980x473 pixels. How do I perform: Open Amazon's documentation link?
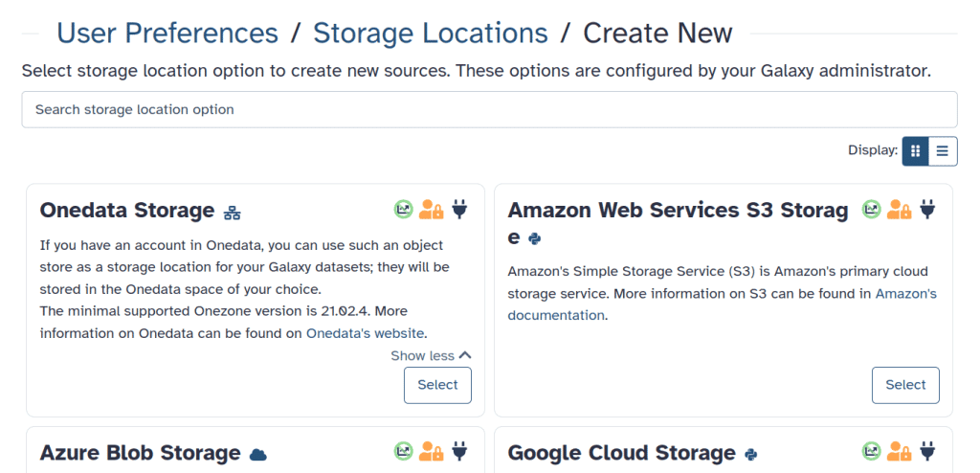(556, 315)
